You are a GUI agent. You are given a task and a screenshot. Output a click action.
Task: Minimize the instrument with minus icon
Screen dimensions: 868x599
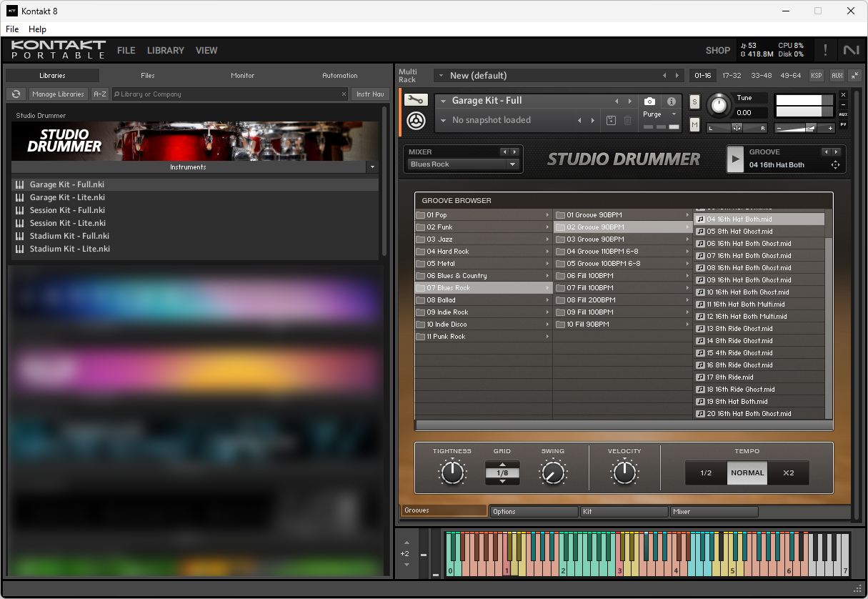click(x=843, y=104)
